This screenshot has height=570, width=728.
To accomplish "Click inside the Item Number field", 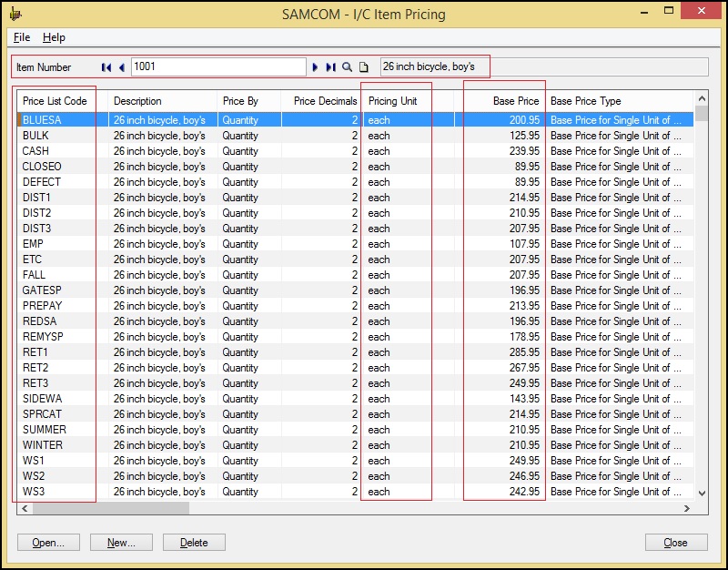I will [218, 67].
